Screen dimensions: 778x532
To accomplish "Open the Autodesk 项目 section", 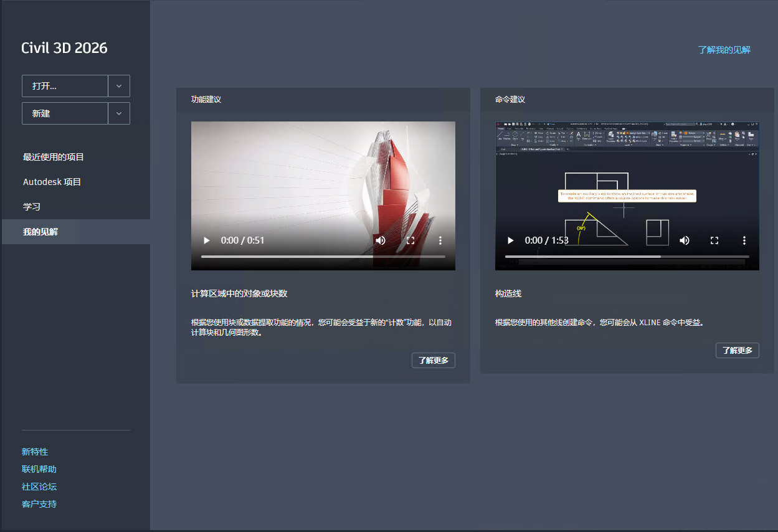I will click(x=52, y=181).
